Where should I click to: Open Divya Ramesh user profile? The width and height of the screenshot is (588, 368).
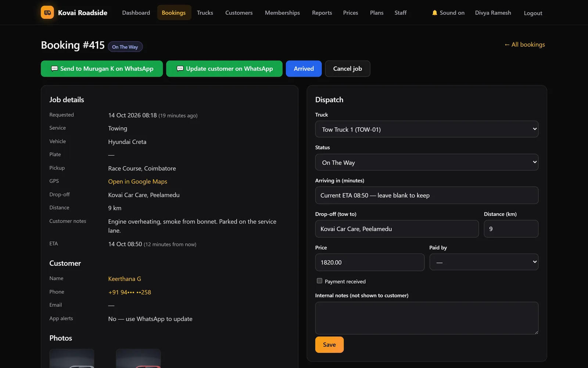(493, 13)
